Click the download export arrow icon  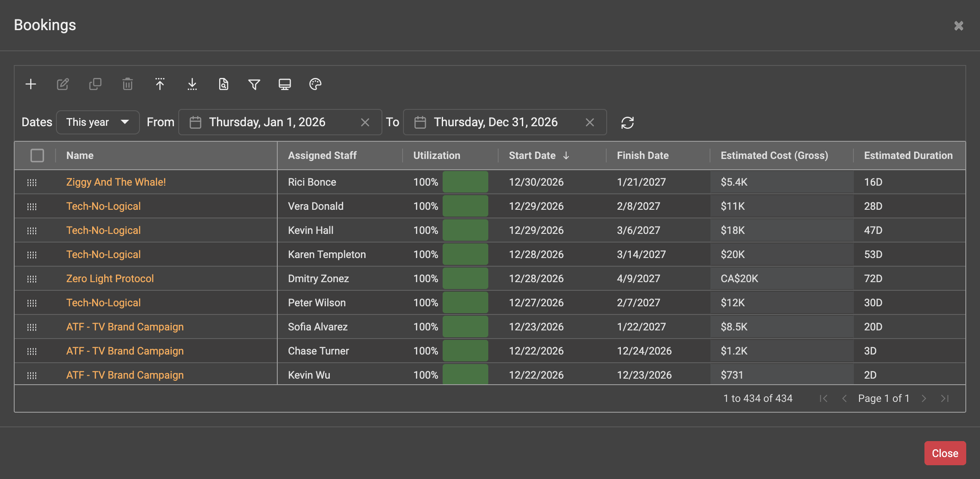(x=192, y=84)
